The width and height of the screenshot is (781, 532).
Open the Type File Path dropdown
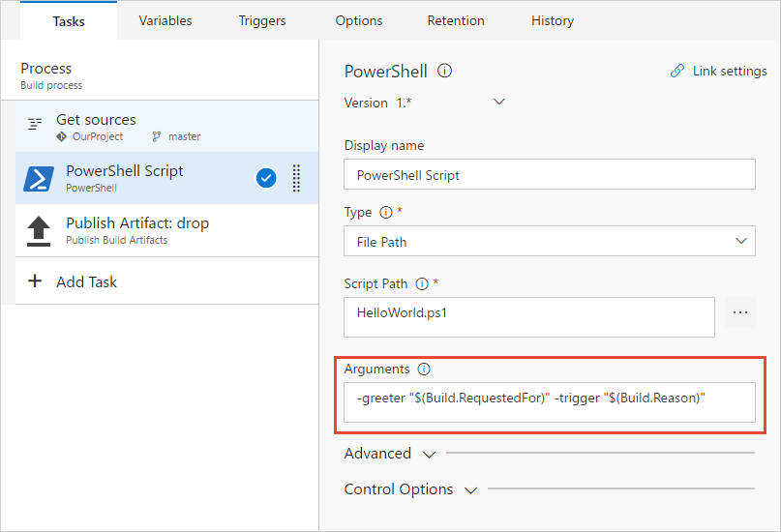point(549,240)
